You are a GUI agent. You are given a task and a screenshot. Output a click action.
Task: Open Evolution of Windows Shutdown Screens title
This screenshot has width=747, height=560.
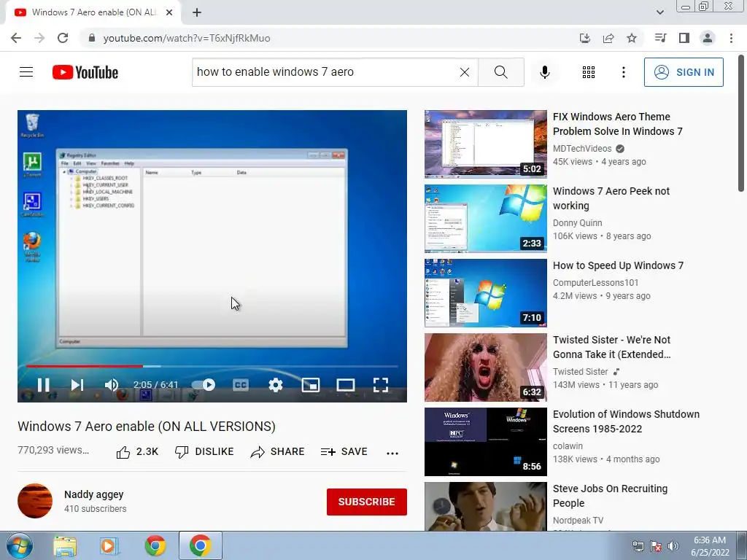click(626, 421)
